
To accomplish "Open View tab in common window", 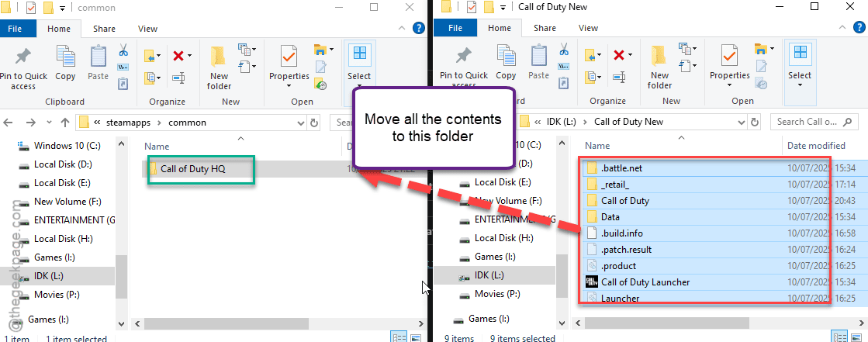I will click(148, 29).
